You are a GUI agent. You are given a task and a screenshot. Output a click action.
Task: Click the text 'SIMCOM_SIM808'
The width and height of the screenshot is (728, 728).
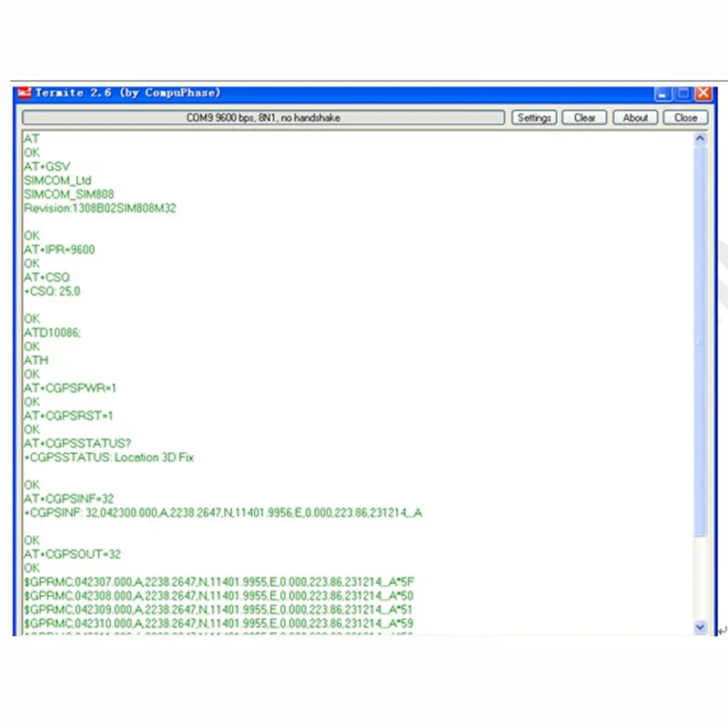69,195
